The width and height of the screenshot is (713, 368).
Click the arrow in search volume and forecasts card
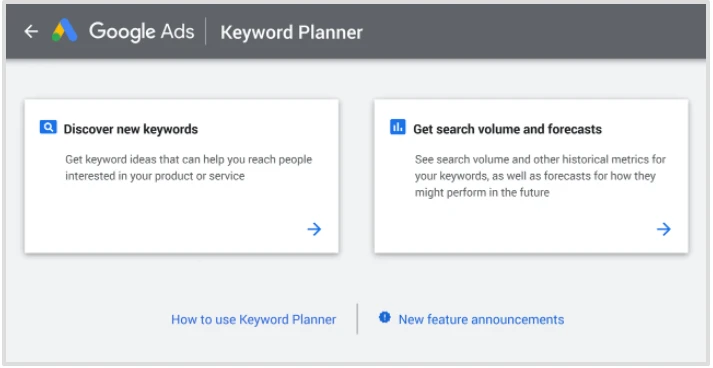tap(664, 229)
